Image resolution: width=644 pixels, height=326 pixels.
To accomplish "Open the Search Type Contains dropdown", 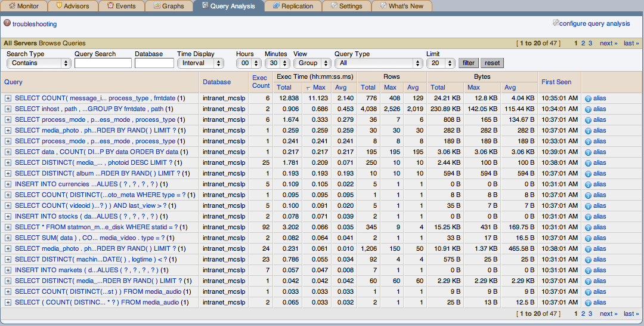I will tap(39, 63).
